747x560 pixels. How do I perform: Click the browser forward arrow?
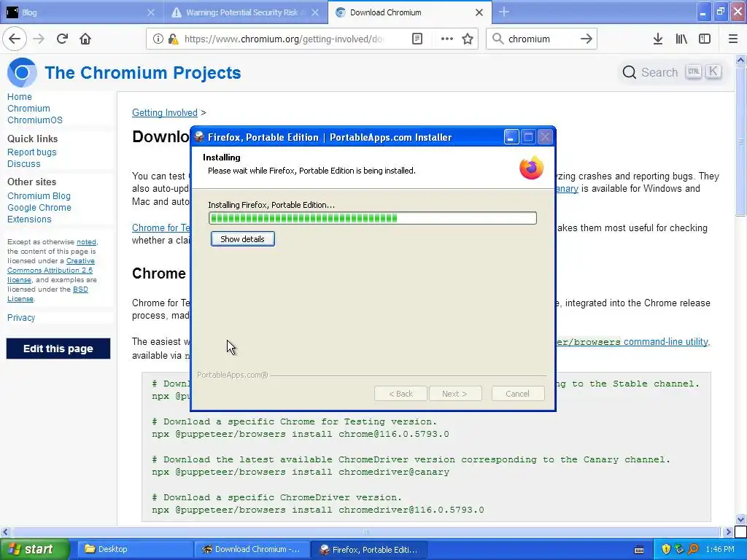(39, 39)
